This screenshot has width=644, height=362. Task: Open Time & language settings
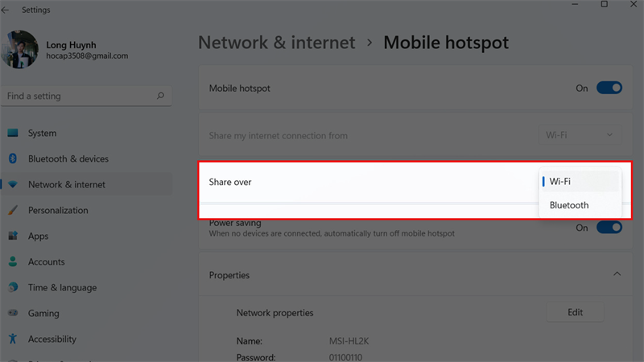point(62,288)
